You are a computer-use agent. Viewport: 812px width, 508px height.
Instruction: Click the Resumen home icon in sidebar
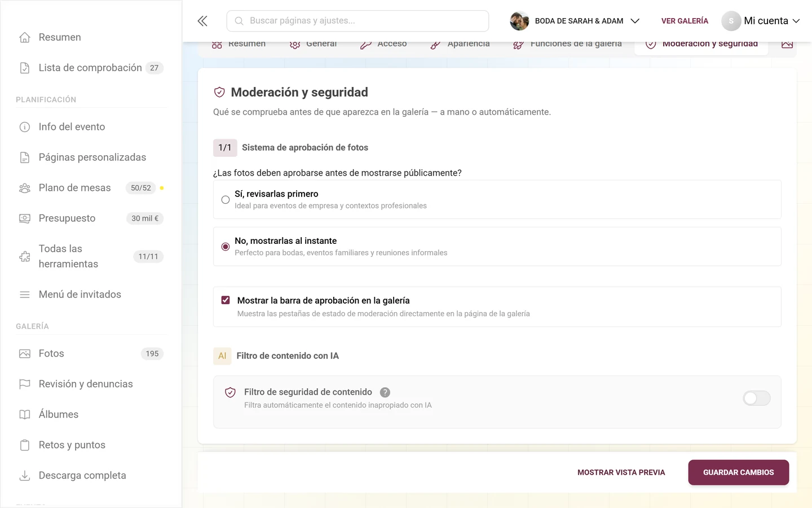25,37
